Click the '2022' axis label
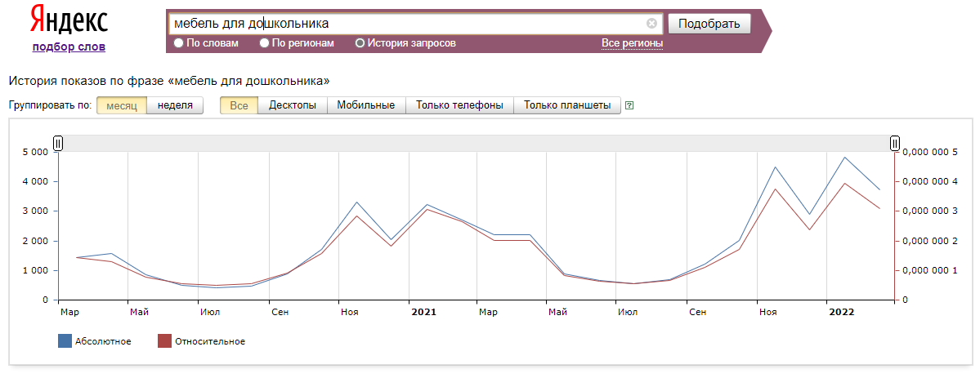This screenshot has height=378, width=980. point(841,311)
